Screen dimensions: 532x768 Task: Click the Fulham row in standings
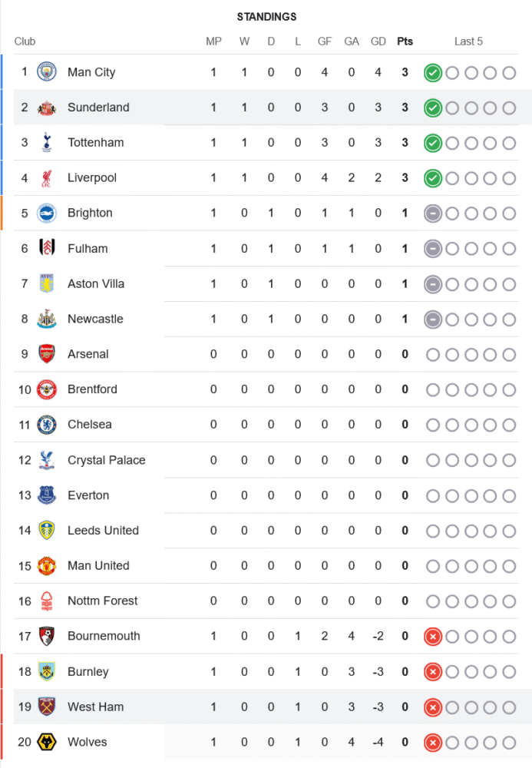click(x=88, y=248)
